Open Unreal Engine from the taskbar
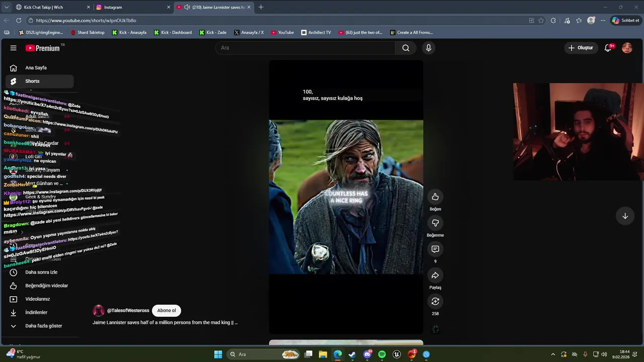Image resolution: width=644 pixels, height=362 pixels. click(x=396, y=354)
